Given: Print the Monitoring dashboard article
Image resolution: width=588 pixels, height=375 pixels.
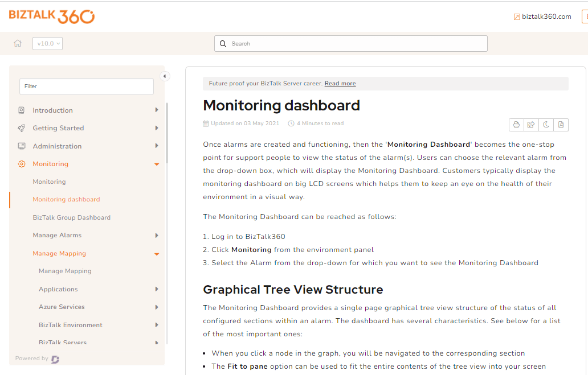Looking at the screenshot, I should coord(516,124).
